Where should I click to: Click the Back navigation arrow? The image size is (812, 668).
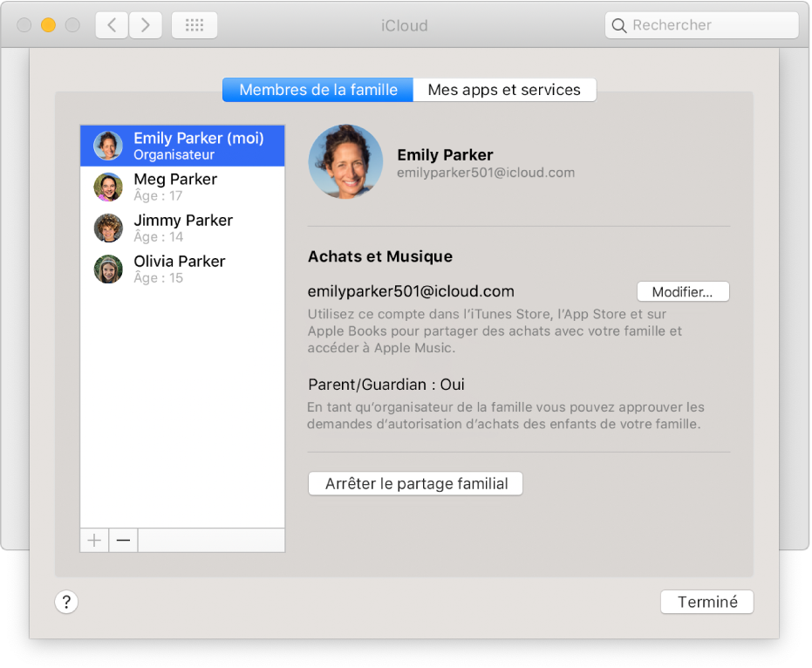pyautogui.click(x=111, y=25)
